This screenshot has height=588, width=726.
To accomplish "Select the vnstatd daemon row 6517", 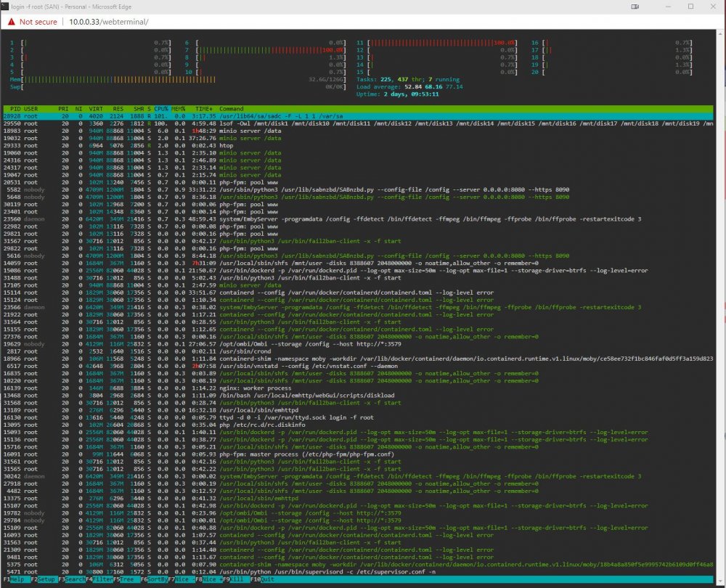I will coord(358,366).
